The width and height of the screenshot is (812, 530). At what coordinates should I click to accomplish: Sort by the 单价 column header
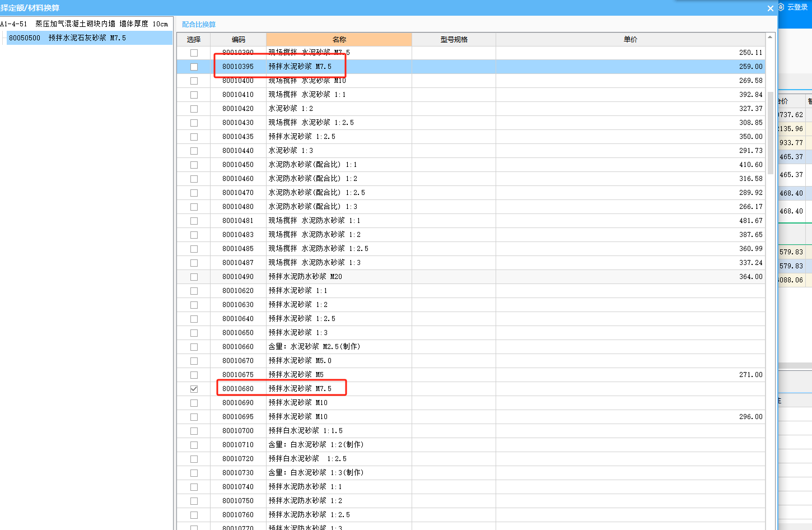pos(631,39)
